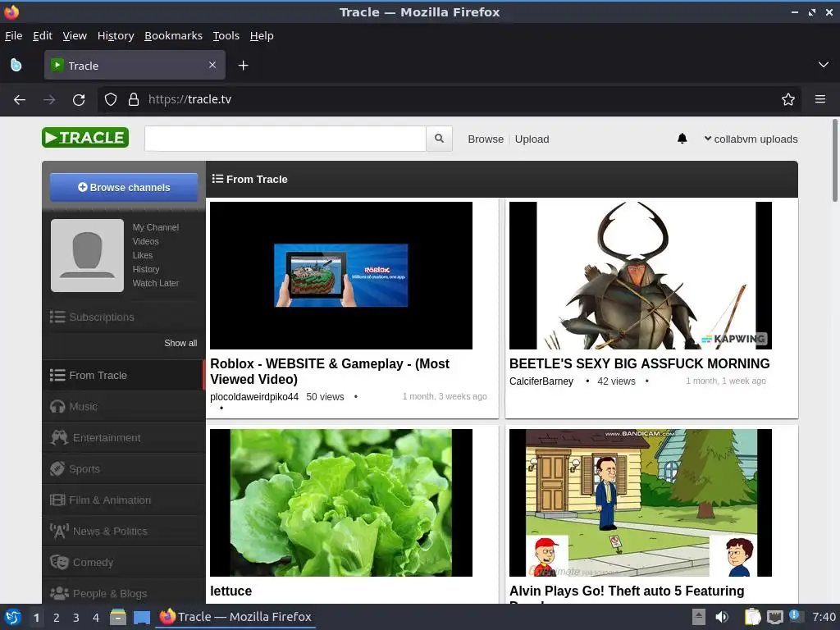Open My Channel link
This screenshot has width=840, height=630.
(155, 228)
